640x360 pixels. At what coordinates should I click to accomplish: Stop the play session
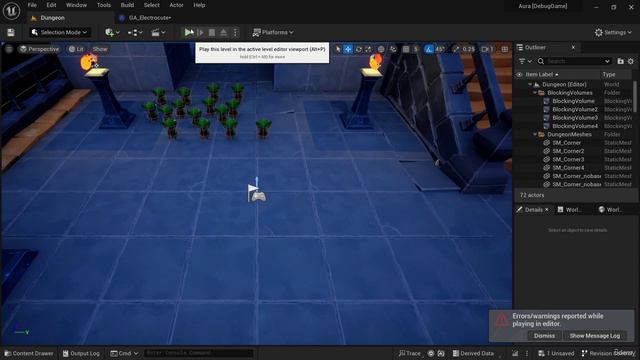click(212, 32)
